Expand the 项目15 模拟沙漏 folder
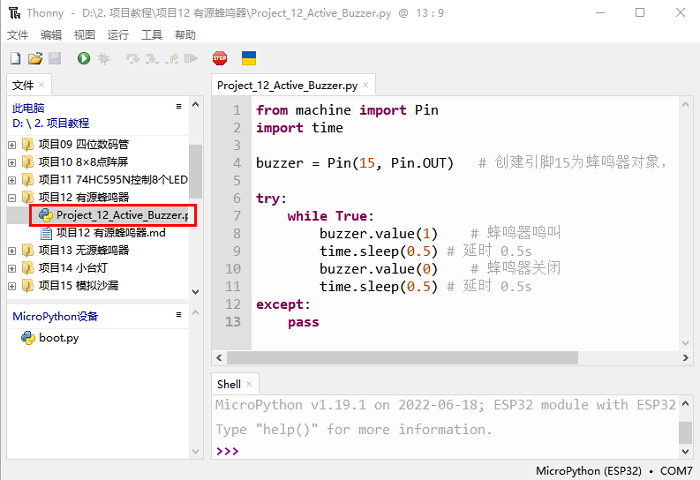Screen dimensions: 700x480 click(12, 286)
